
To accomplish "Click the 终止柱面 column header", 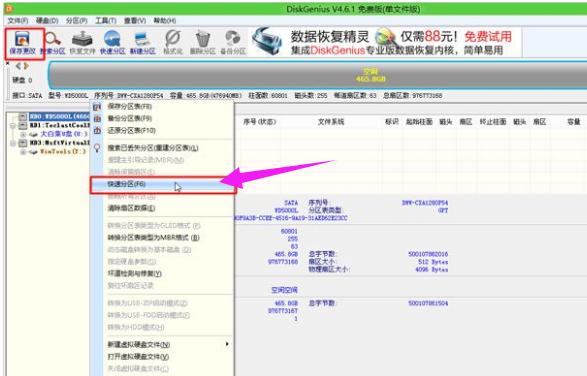I will click(493, 122).
